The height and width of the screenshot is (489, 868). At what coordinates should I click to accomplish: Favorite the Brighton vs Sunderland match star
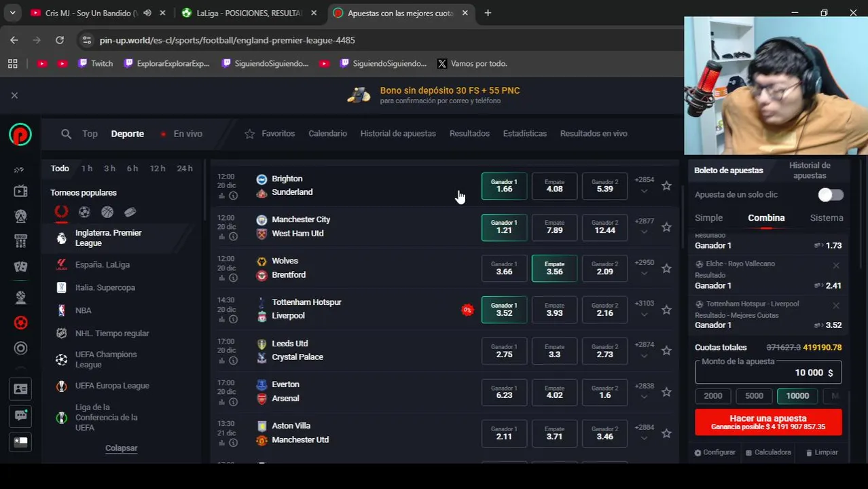[666, 185]
